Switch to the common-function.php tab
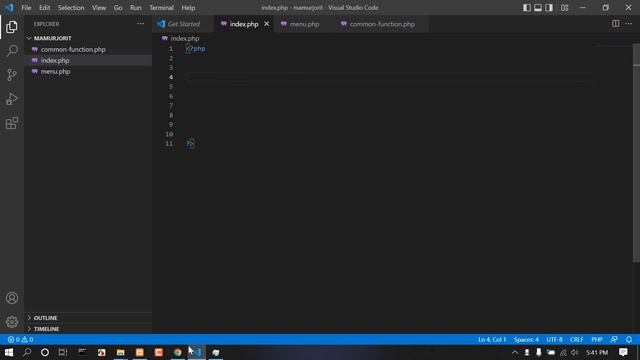The height and width of the screenshot is (360, 640). [382, 24]
